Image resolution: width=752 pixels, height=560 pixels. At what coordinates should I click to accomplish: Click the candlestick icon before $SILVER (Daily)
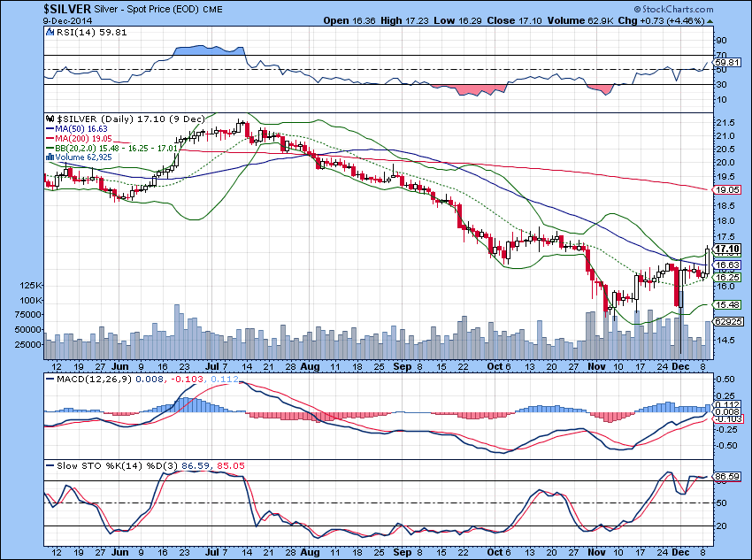[50, 119]
